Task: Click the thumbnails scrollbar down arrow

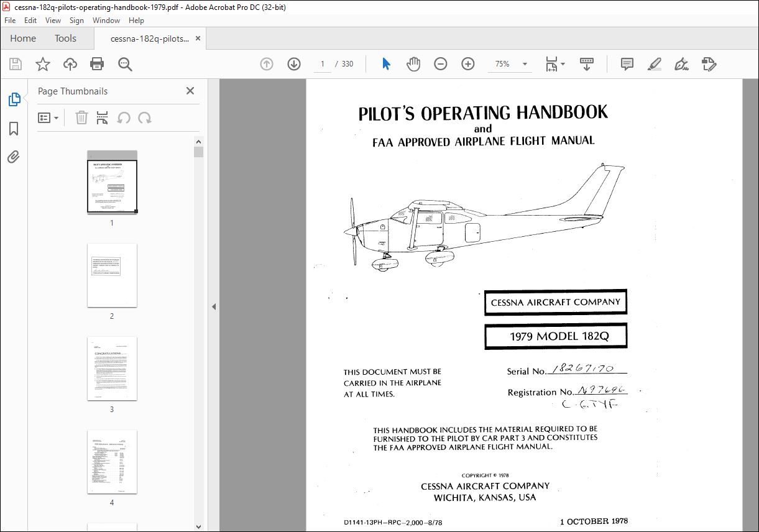Action: 198,527
